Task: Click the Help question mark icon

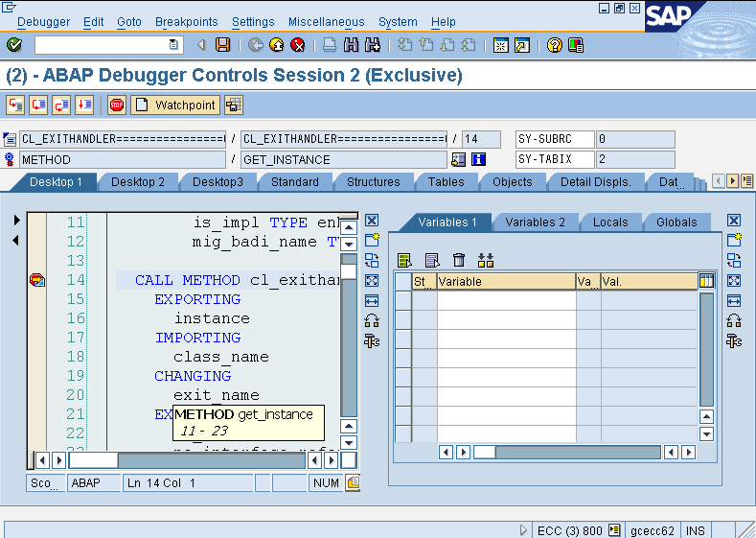Action: point(555,45)
